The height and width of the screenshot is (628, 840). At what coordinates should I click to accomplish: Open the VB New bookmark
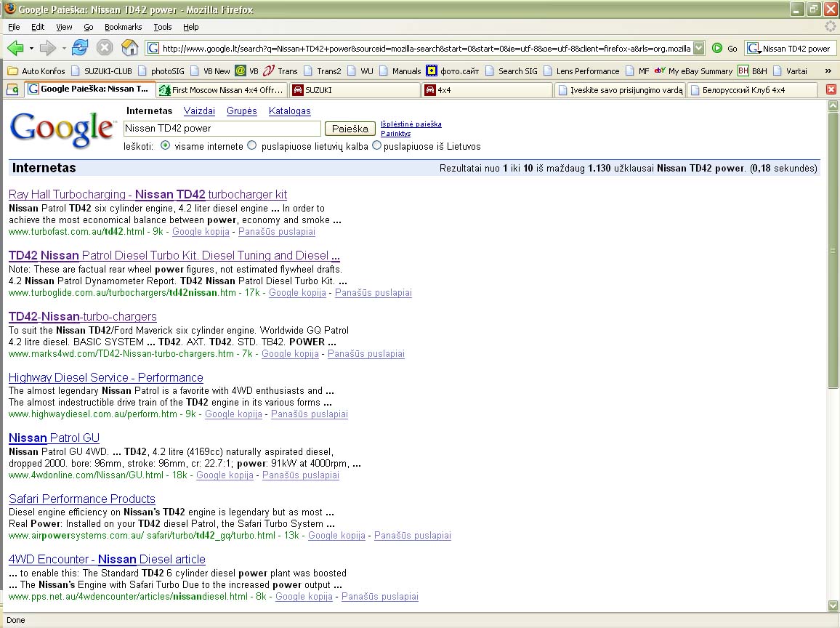[211, 71]
